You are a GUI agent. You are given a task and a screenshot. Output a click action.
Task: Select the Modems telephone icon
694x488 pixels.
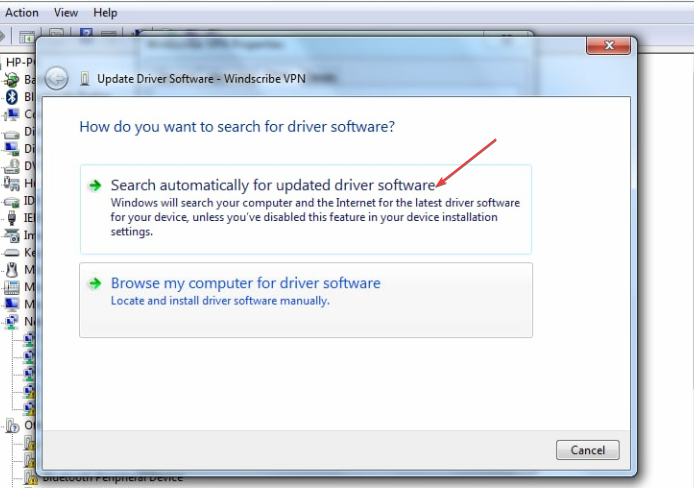[x=11, y=287]
